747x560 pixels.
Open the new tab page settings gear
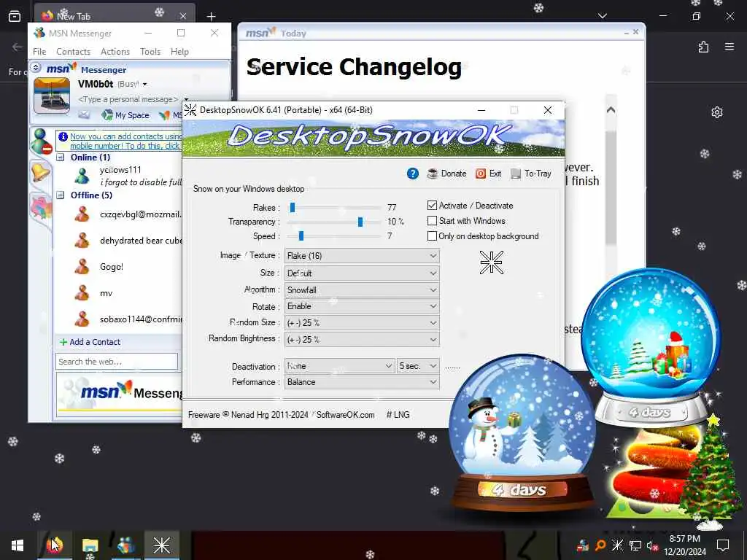(716, 112)
